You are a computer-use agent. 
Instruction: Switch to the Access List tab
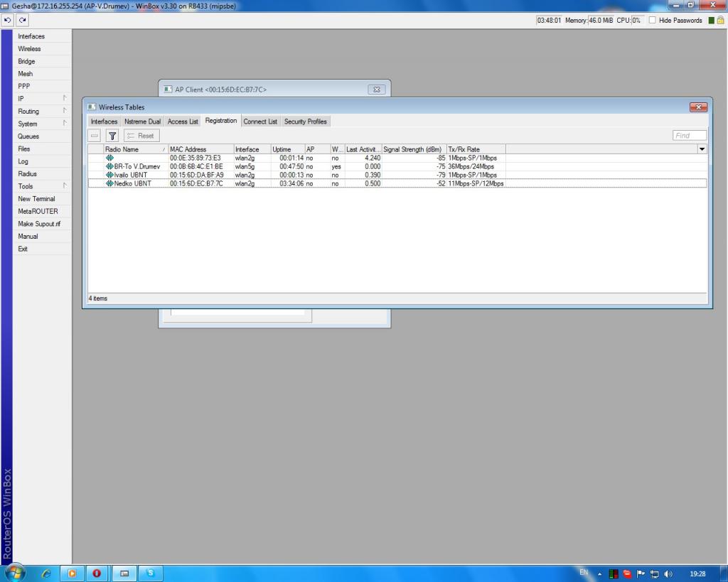[183, 122]
